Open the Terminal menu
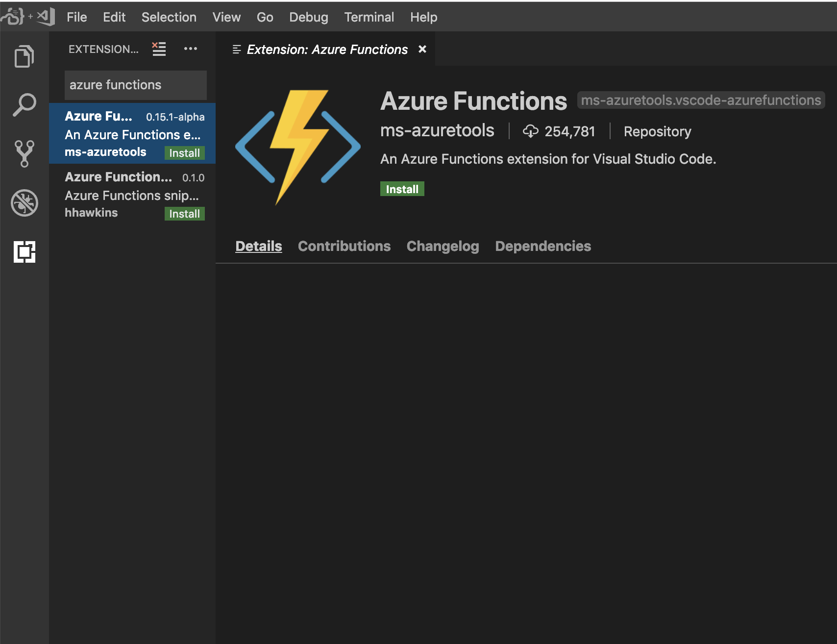Viewport: 837px width, 644px height. coord(369,17)
